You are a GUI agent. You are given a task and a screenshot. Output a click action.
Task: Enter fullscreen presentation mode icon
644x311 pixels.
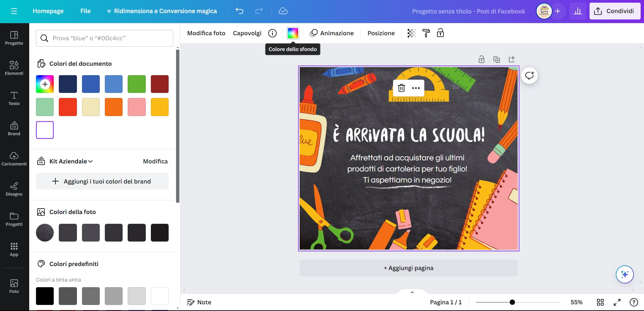point(617,302)
